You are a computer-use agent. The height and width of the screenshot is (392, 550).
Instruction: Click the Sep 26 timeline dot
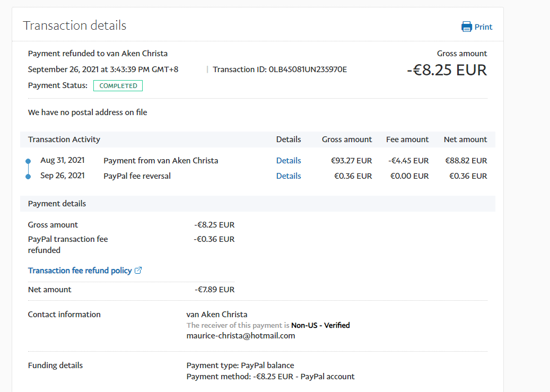28,176
